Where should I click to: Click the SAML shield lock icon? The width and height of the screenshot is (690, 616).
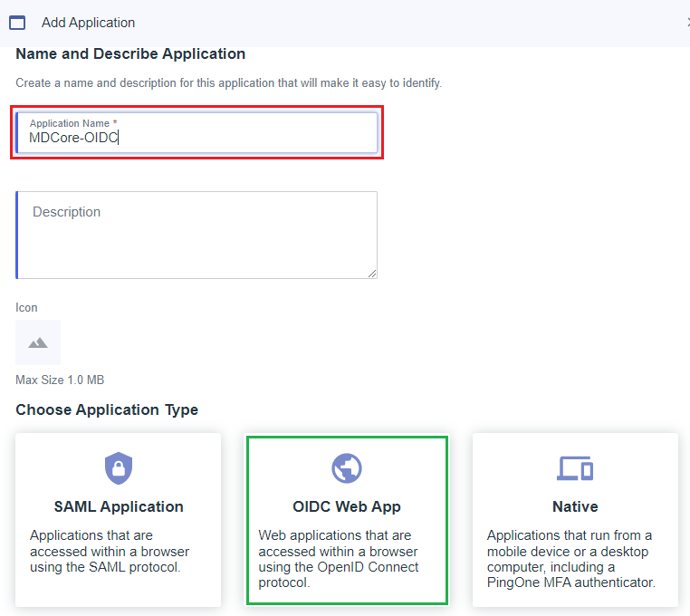point(119,468)
